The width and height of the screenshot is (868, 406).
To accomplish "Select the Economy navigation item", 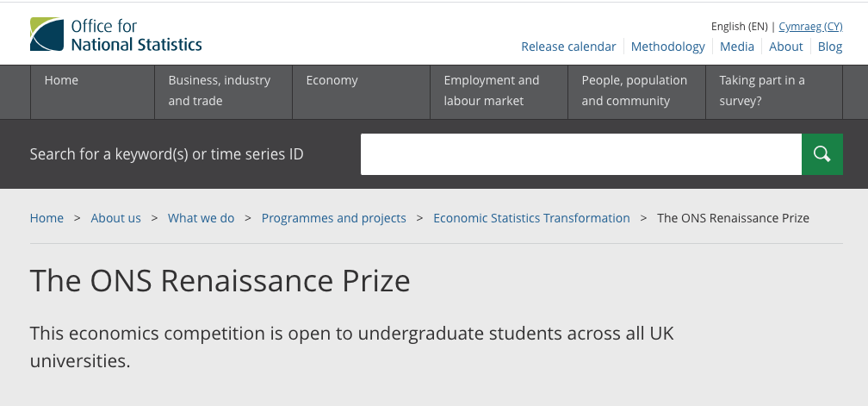I will (332, 80).
